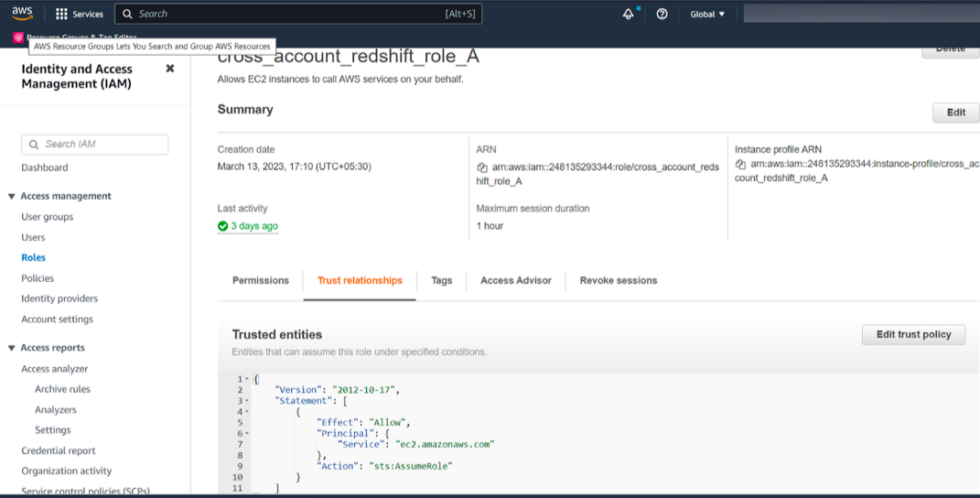This screenshot has height=498, width=980.
Task: Click the Resource Groups & Tag Editor icon
Action: [18, 38]
